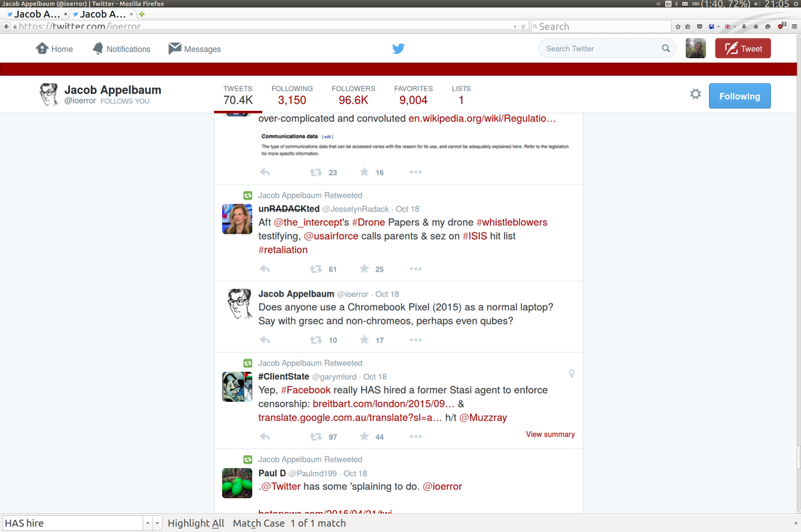
Task: Open more options on the unRADACKted tweet
Action: 415,270
